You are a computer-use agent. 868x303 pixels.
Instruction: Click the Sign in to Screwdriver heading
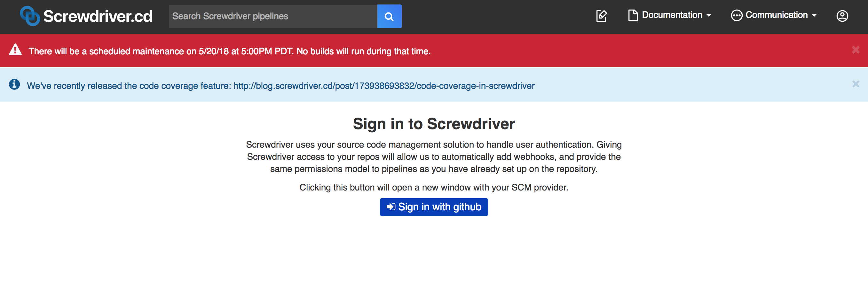(434, 124)
